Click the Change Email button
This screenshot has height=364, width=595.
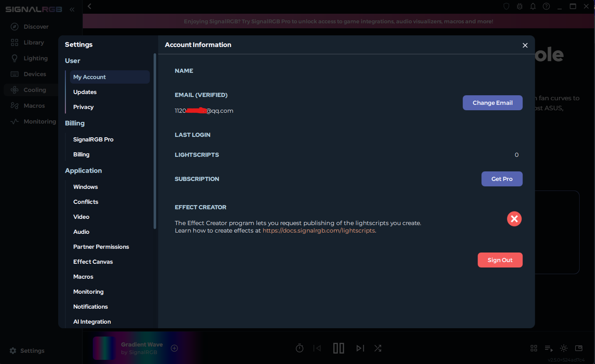(x=493, y=103)
